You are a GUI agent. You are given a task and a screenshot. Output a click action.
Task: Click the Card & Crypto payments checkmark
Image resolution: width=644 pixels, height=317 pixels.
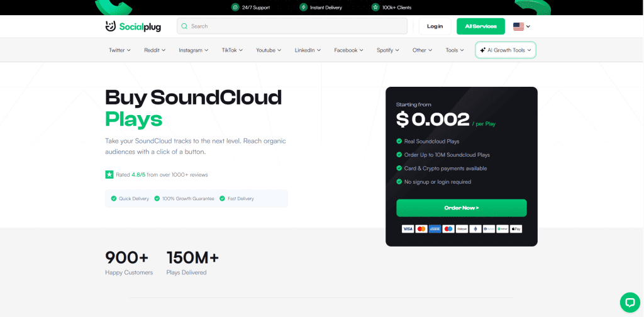(399, 169)
